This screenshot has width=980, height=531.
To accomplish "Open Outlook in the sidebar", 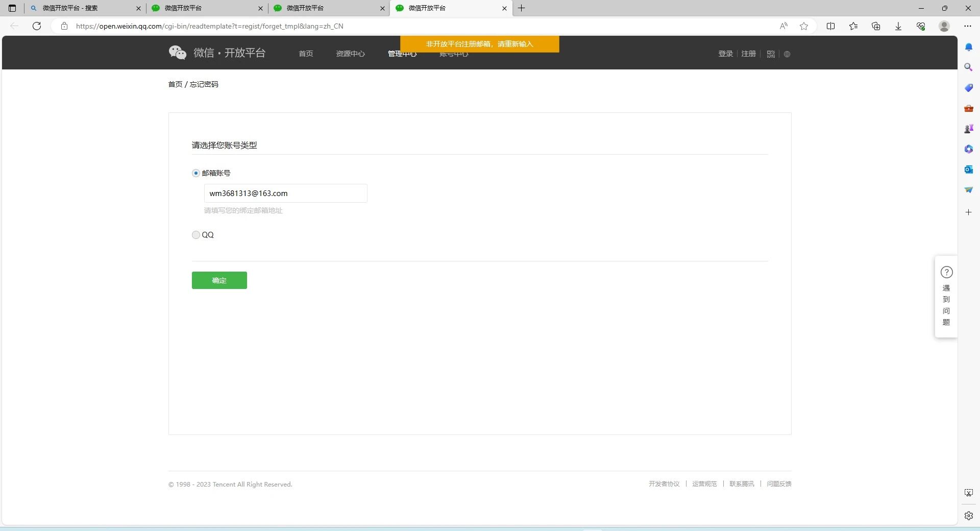I will (x=969, y=170).
